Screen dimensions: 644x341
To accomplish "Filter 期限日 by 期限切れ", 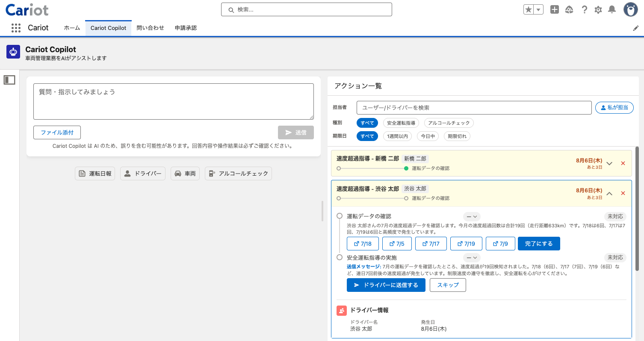I will [457, 136].
